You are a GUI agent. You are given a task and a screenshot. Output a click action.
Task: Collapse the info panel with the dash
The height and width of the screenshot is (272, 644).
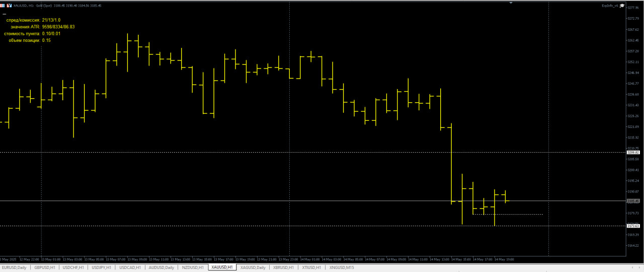pyautogui.click(x=4, y=14)
